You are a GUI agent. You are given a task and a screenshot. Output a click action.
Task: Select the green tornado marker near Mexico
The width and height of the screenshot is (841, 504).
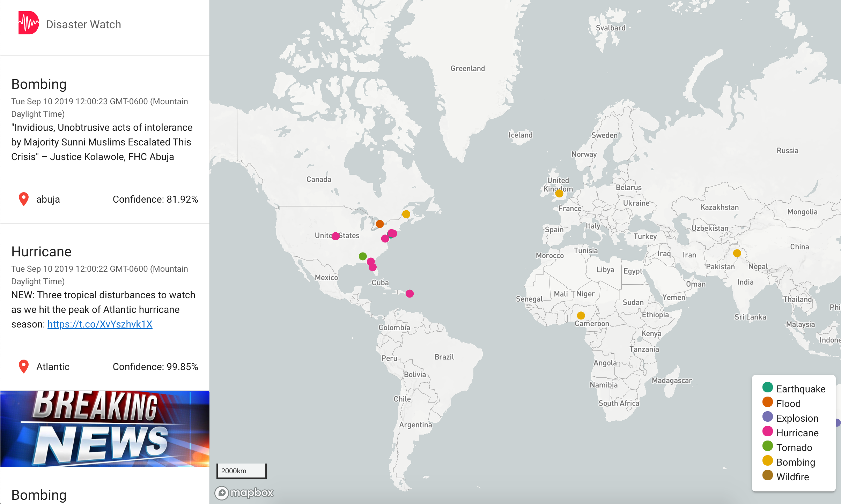[363, 256]
